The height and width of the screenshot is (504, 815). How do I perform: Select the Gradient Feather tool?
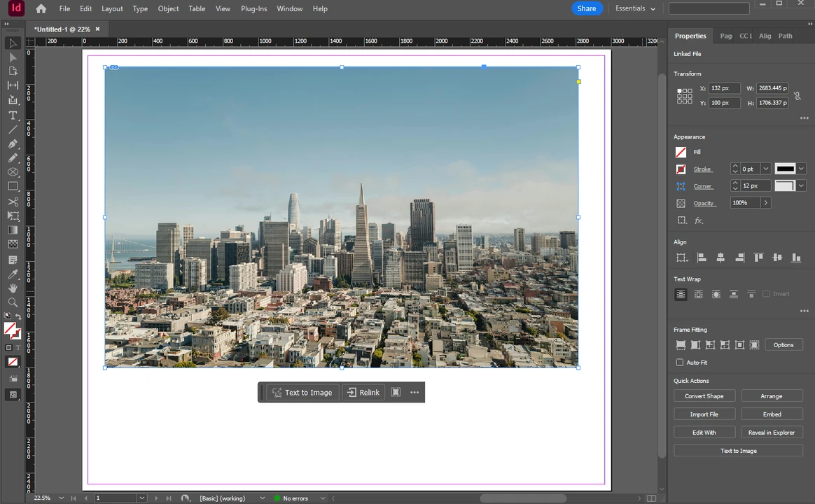point(13,244)
